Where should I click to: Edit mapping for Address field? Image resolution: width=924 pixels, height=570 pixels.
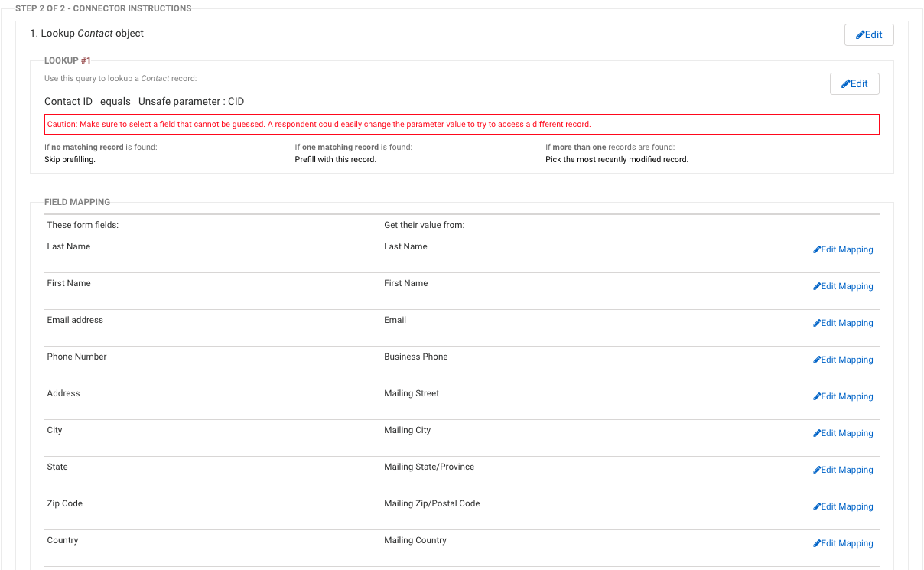(x=843, y=396)
